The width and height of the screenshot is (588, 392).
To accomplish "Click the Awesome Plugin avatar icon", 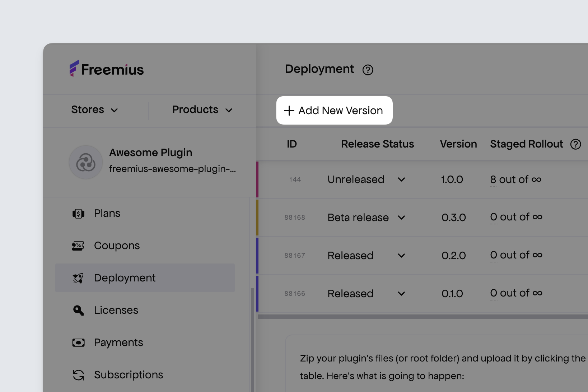I will click(x=86, y=162).
